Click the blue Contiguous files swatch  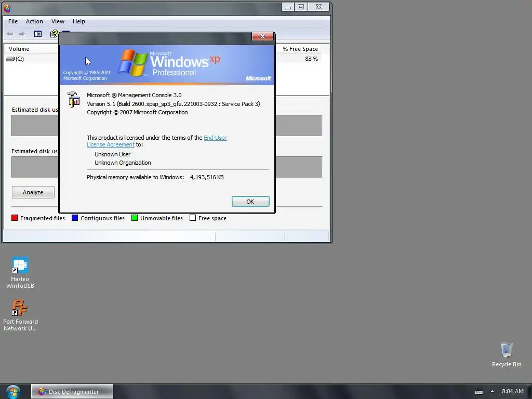click(x=75, y=218)
